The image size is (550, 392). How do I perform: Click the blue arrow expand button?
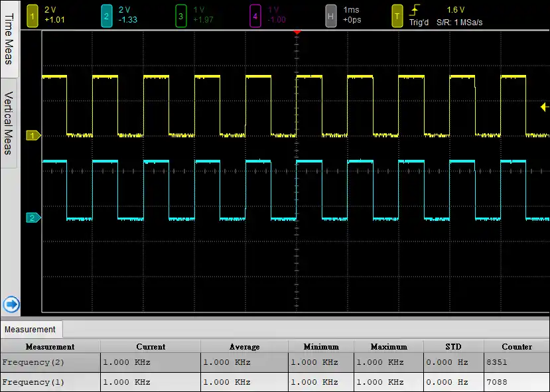pos(11,304)
